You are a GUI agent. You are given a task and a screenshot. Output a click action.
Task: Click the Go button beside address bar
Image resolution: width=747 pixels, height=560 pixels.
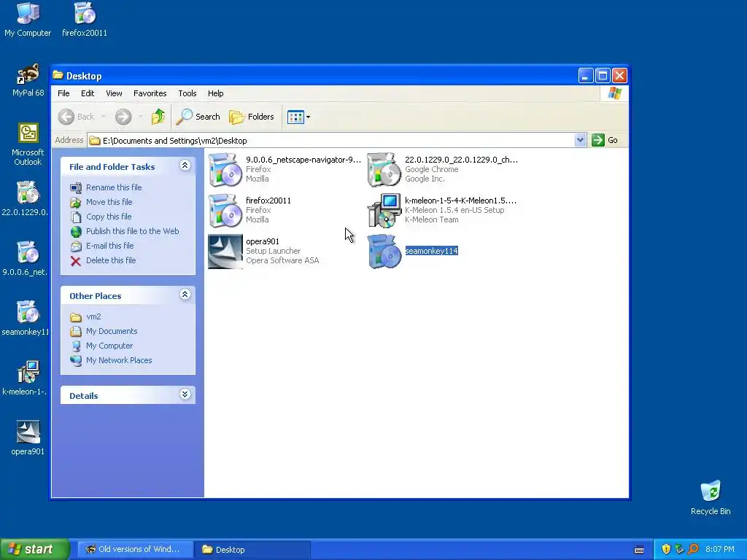pos(605,140)
